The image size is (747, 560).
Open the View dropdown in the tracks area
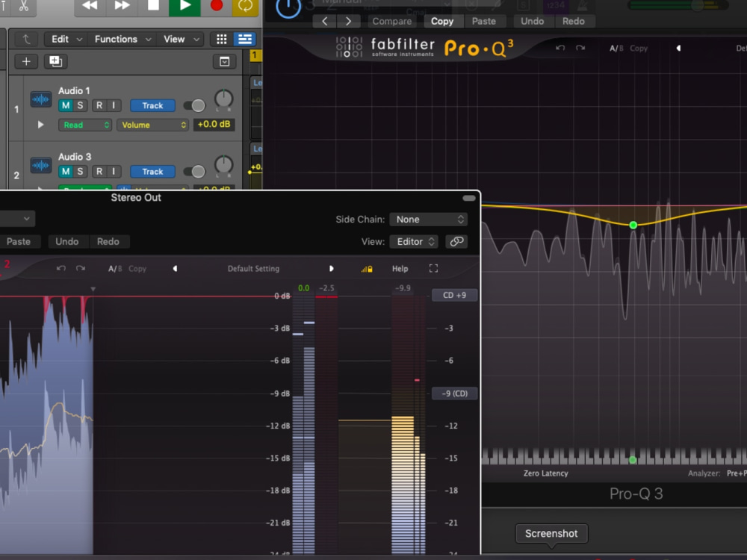tap(181, 39)
